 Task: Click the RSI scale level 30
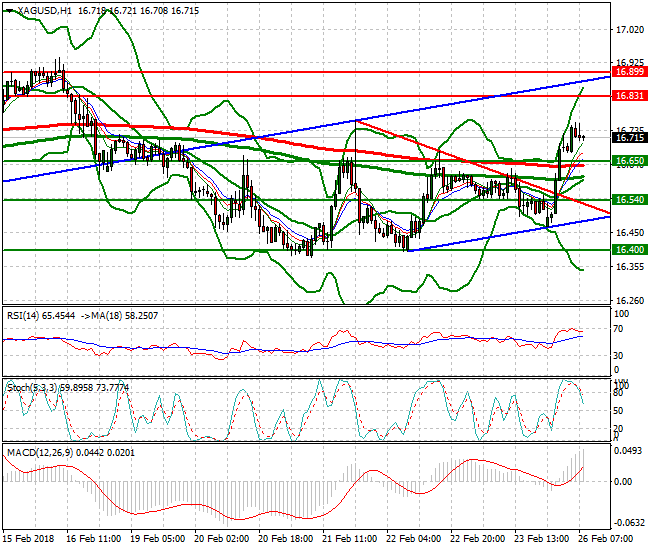click(618, 356)
